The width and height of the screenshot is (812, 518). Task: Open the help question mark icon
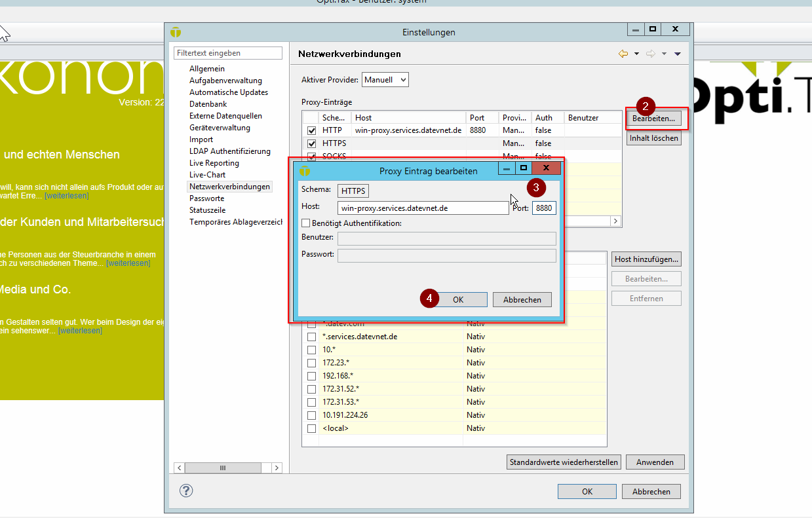pos(186,490)
